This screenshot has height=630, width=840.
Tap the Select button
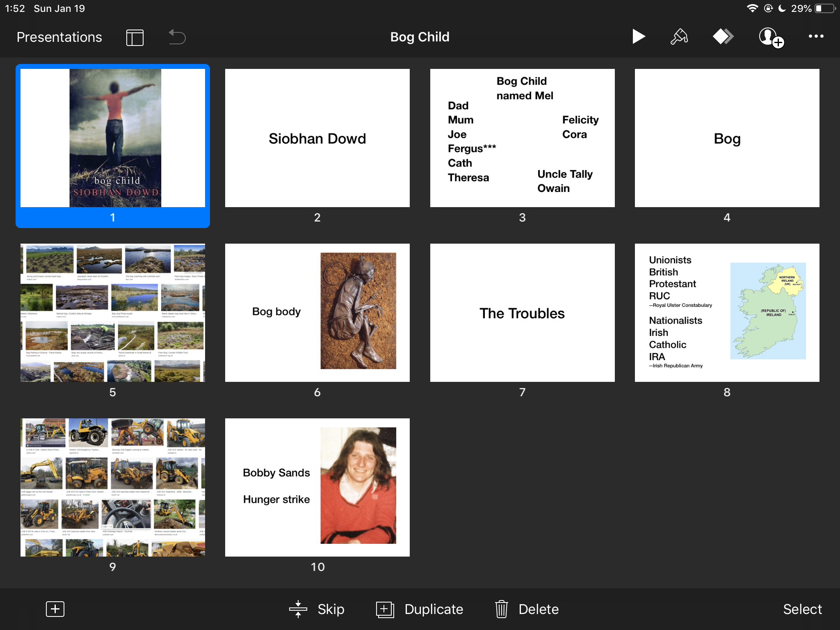click(802, 609)
